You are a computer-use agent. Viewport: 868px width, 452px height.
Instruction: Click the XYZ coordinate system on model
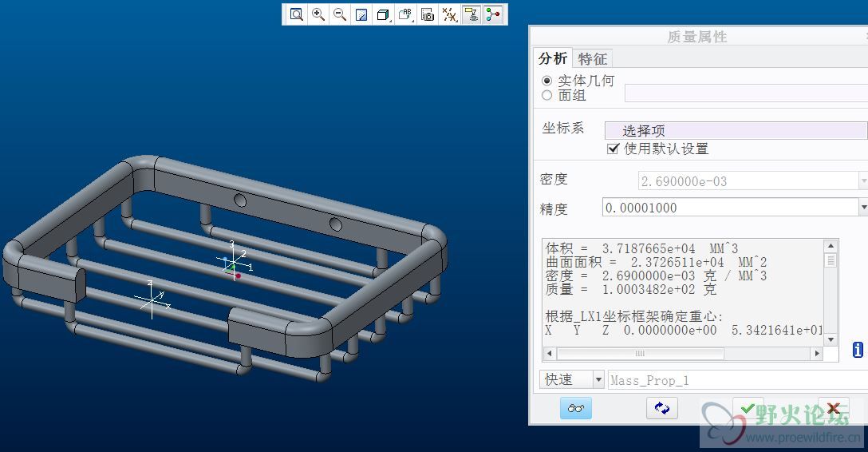coord(152,299)
